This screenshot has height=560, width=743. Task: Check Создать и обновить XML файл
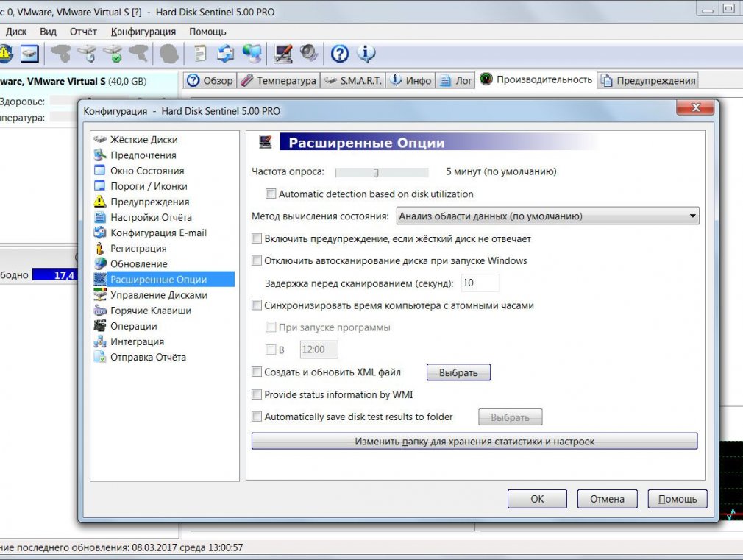tap(256, 372)
